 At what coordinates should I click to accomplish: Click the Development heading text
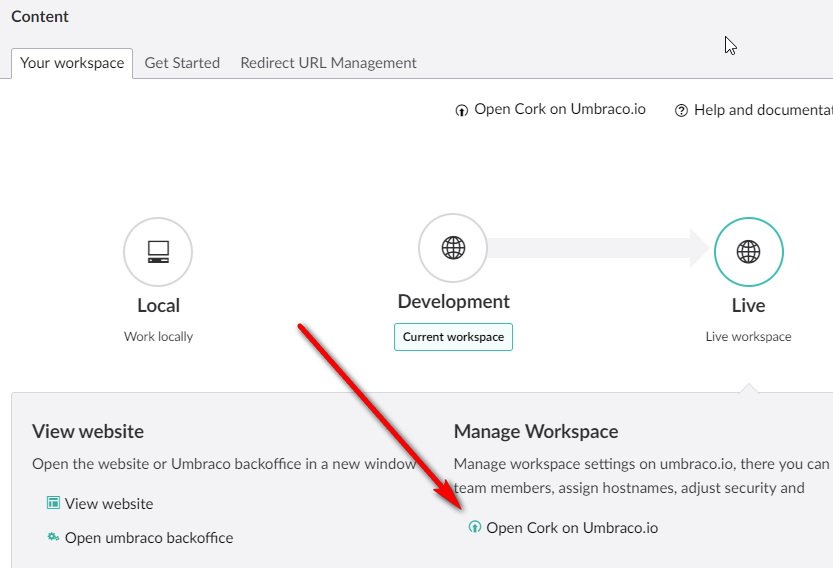pos(453,301)
